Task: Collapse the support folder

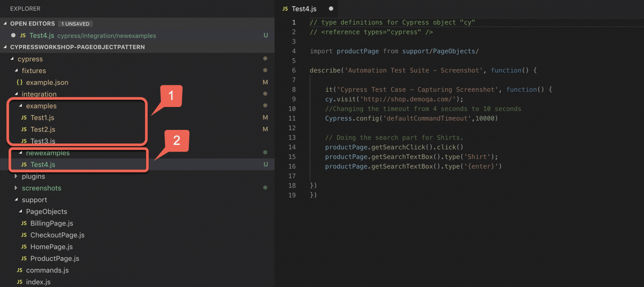Action: 16,200
